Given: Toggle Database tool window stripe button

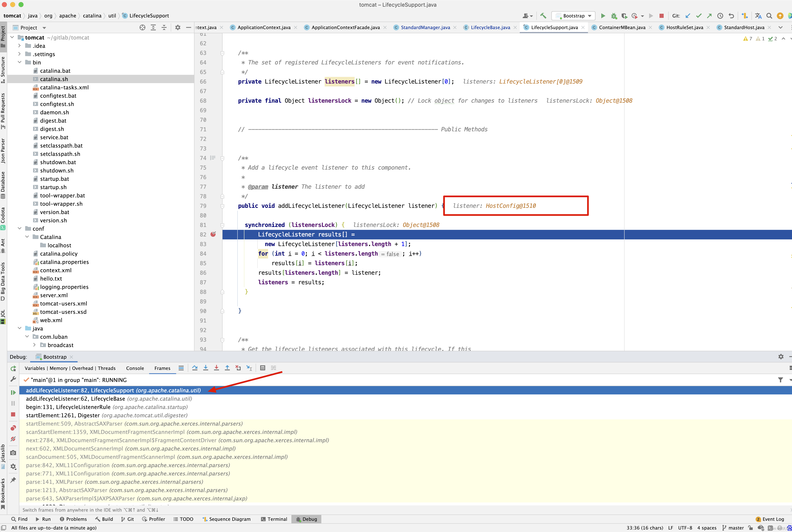Looking at the screenshot, I should click(3, 185).
